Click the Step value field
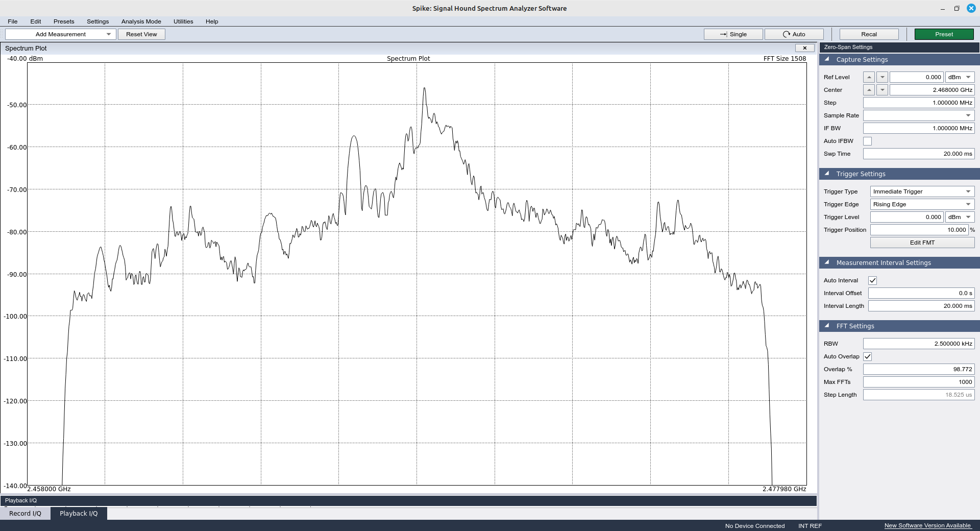The height and width of the screenshot is (531, 980). pyautogui.click(x=919, y=103)
